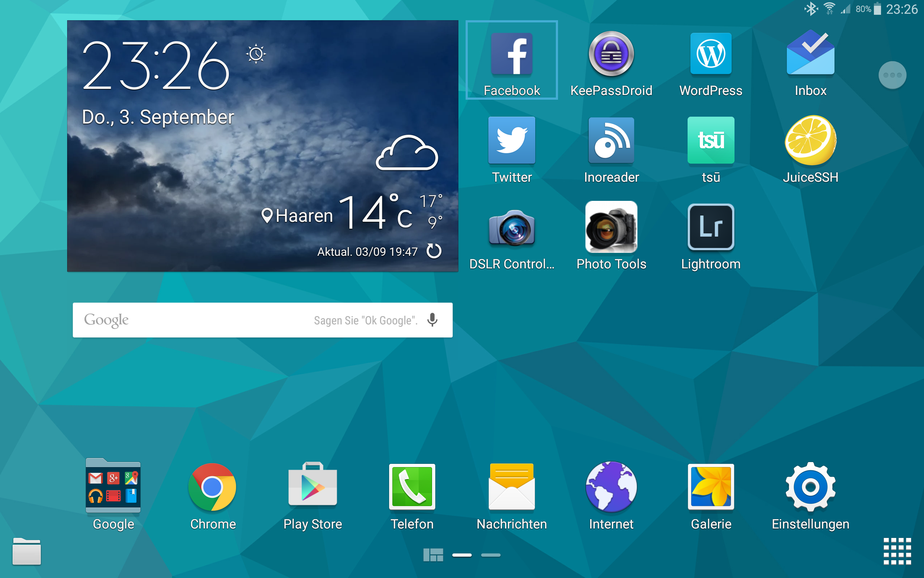Viewport: 924px width, 578px height.
Task: Tap the Google voice search microphone
Action: (x=432, y=320)
